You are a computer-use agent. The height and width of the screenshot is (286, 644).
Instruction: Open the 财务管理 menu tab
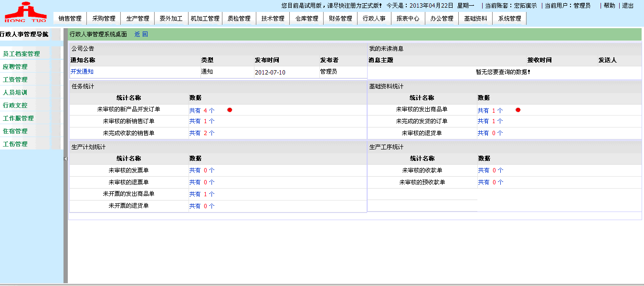click(x=340, y=19)
